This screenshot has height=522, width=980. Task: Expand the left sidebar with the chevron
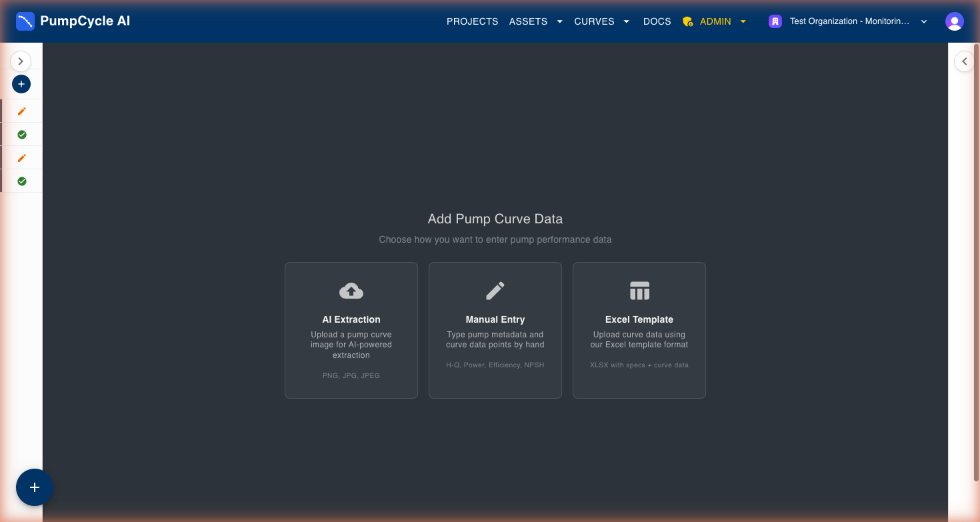[x=21, y=61]
